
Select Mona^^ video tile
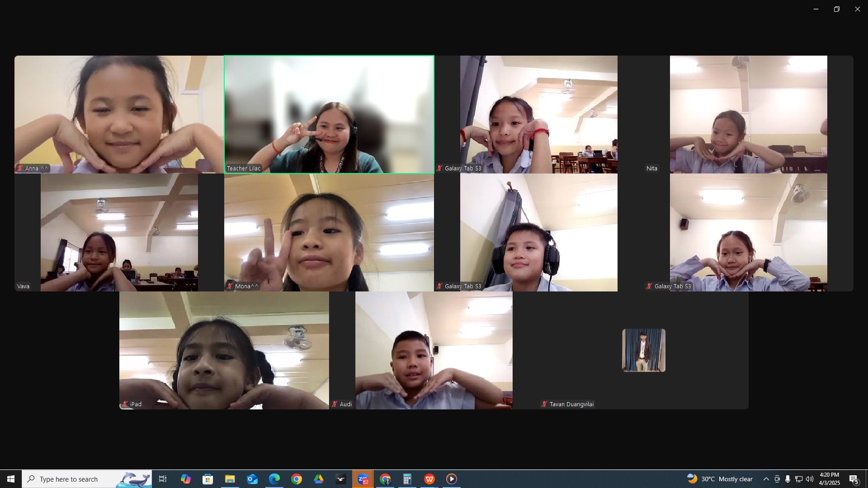click(x=329, y=232)
